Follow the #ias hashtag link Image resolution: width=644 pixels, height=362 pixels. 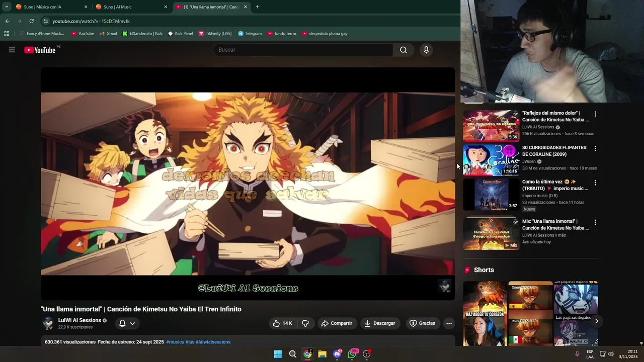[x=190, y=342]
